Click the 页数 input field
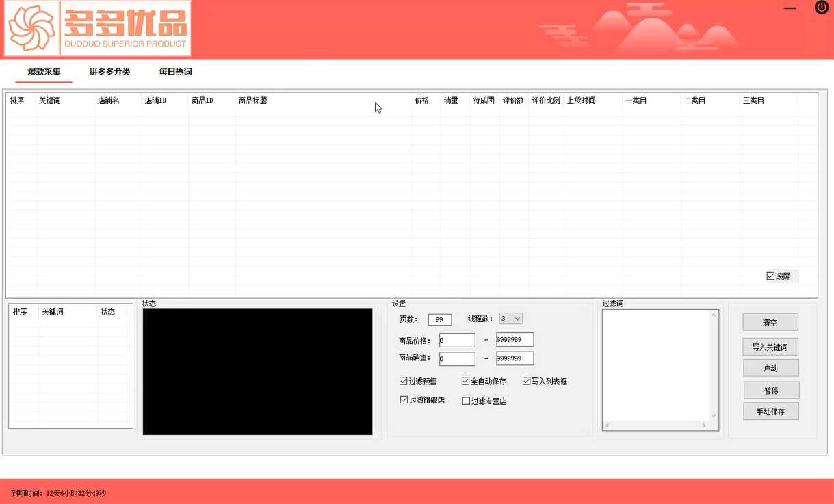This screenshot has width=834, height=504. (440, 319)
